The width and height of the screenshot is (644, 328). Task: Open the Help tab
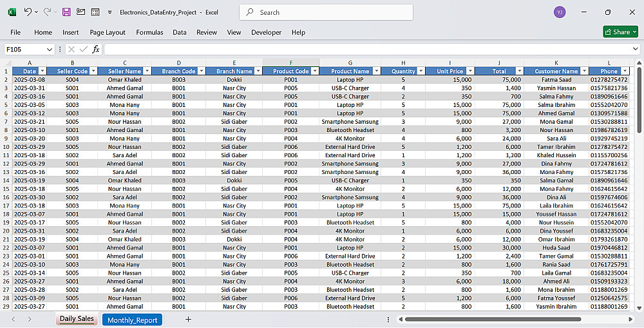299,32
